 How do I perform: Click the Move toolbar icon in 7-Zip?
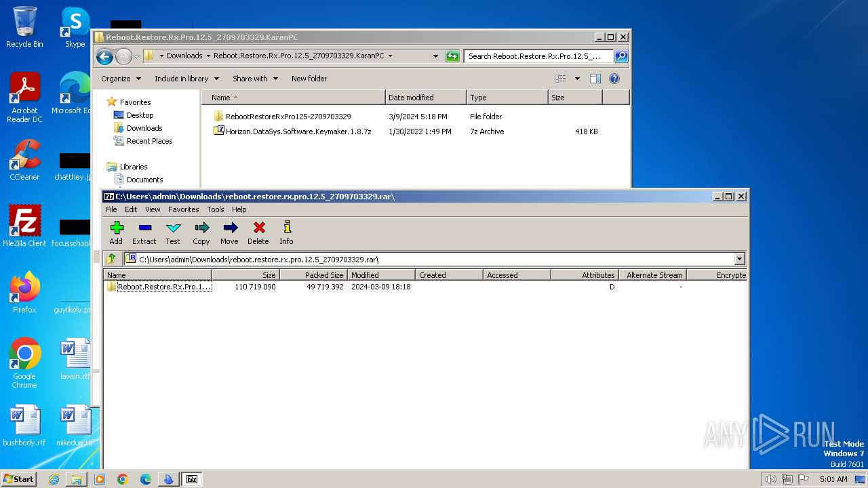(x=229, y=232)
